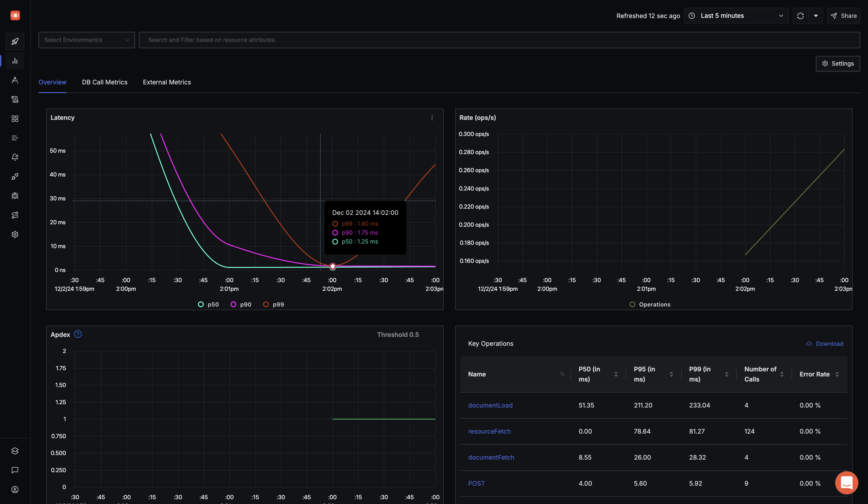Click the refresh icon next to timestamp
The height and width of the screenshot is (504, 868).
800,15
